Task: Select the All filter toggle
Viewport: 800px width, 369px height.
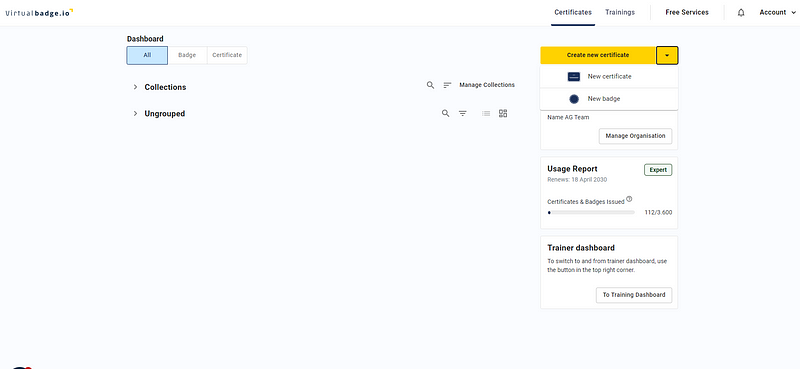Action: 147,55
